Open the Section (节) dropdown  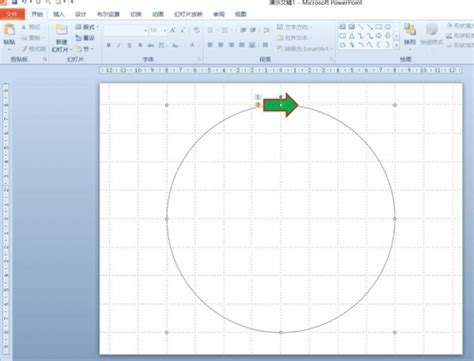point(85,49)
